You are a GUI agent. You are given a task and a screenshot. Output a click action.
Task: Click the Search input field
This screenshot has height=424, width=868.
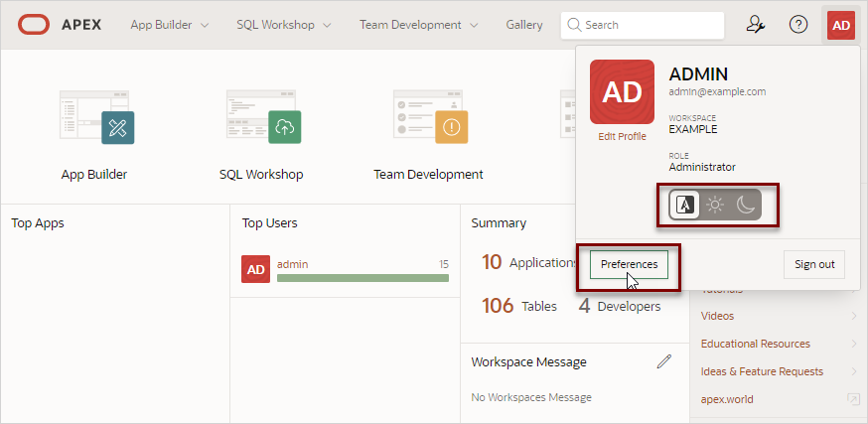pos(643,25)
